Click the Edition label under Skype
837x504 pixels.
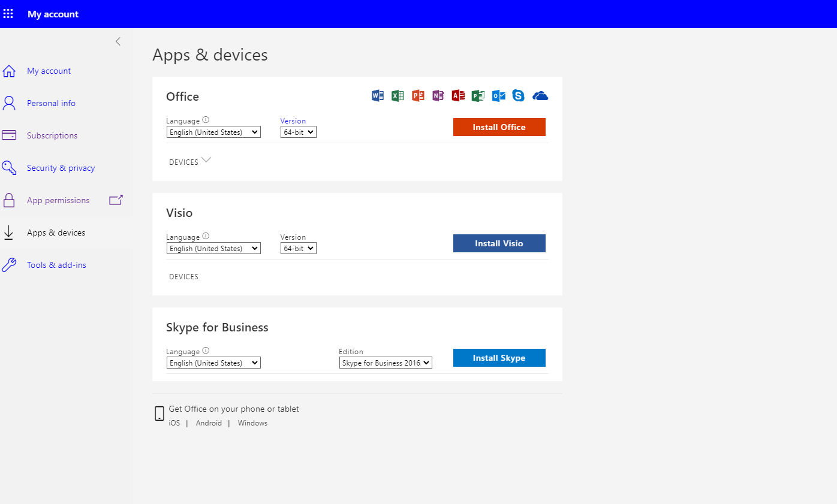pyautogui.click(x=351, y=352)
